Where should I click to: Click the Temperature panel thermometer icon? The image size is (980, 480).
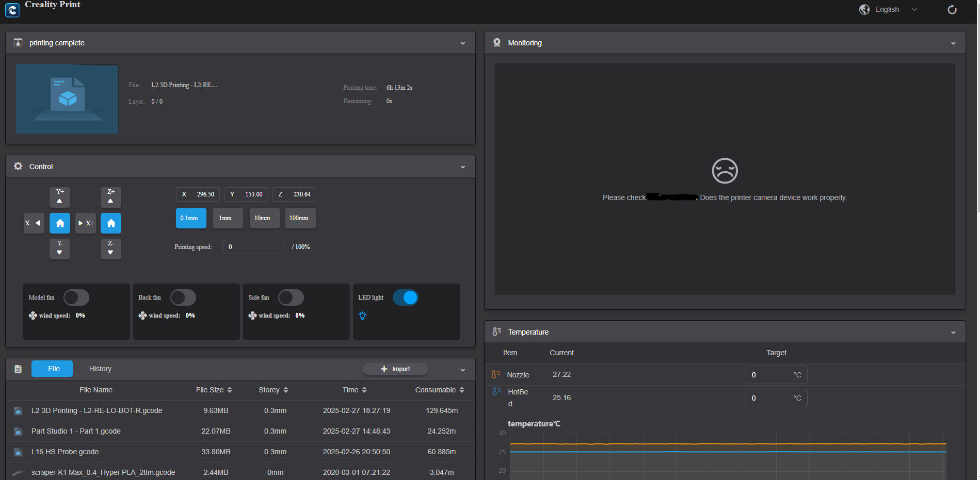[497, 332]
